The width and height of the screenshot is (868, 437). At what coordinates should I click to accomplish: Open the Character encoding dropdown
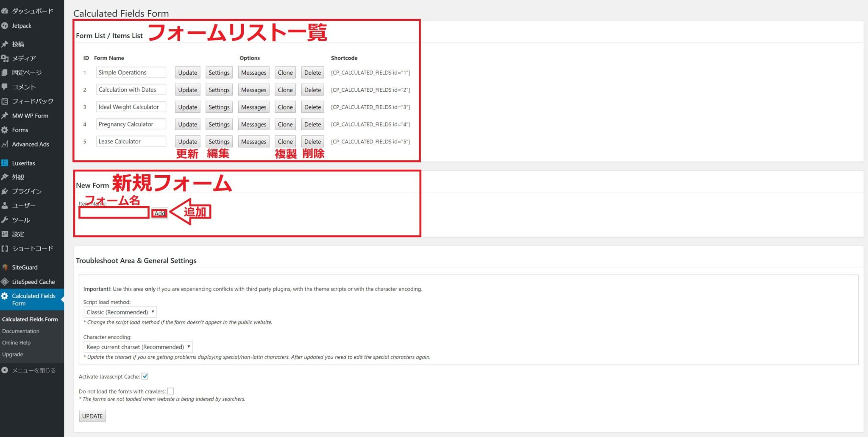[x=138, y=347]
